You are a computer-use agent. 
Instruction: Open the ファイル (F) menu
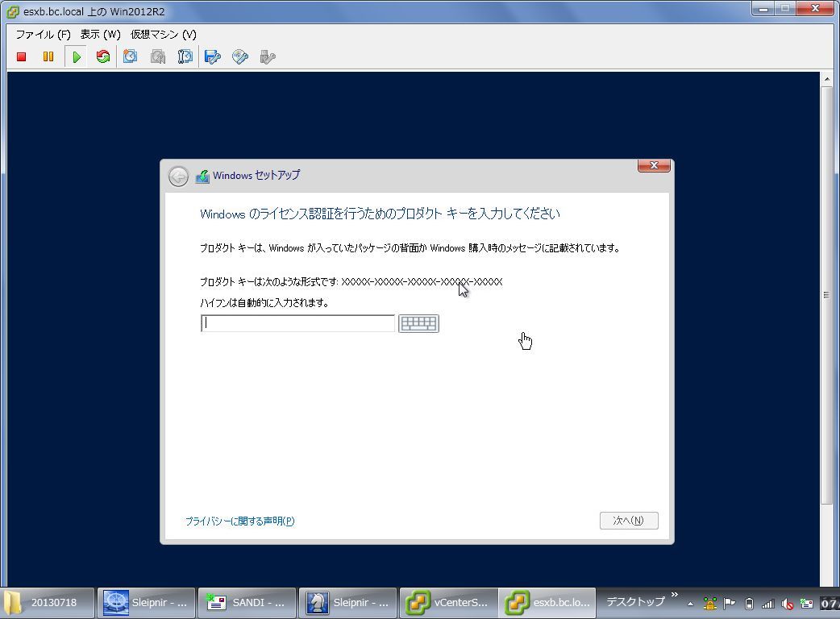click(x=43, y=35)
